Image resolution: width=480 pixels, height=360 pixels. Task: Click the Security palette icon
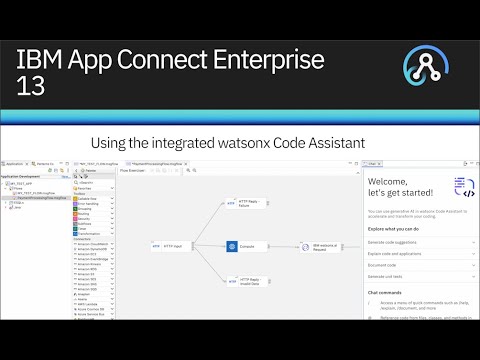pos(75,219)
